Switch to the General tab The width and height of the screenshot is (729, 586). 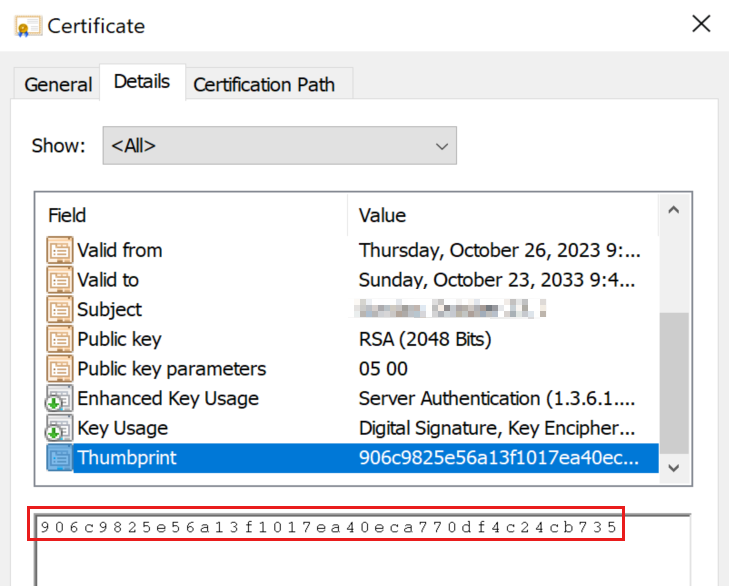(x=58, y=85)
